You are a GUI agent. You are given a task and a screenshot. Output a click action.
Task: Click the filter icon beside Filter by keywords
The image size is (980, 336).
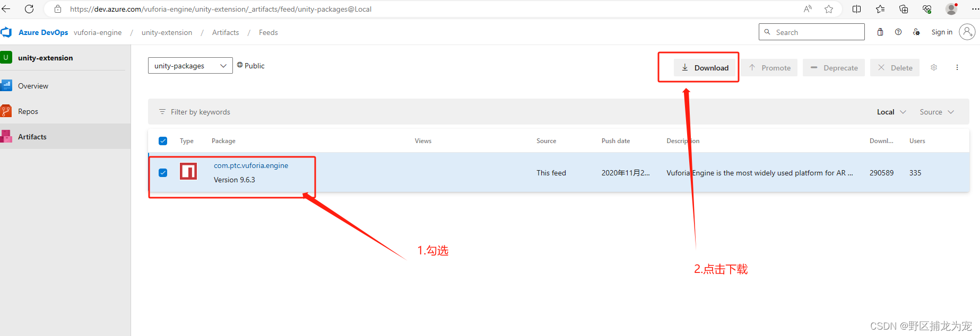(x=162, y=112)
